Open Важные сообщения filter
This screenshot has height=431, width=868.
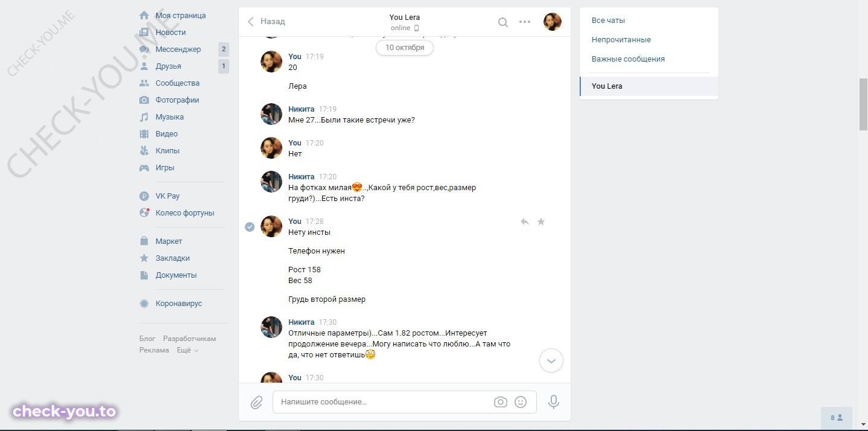629,59
